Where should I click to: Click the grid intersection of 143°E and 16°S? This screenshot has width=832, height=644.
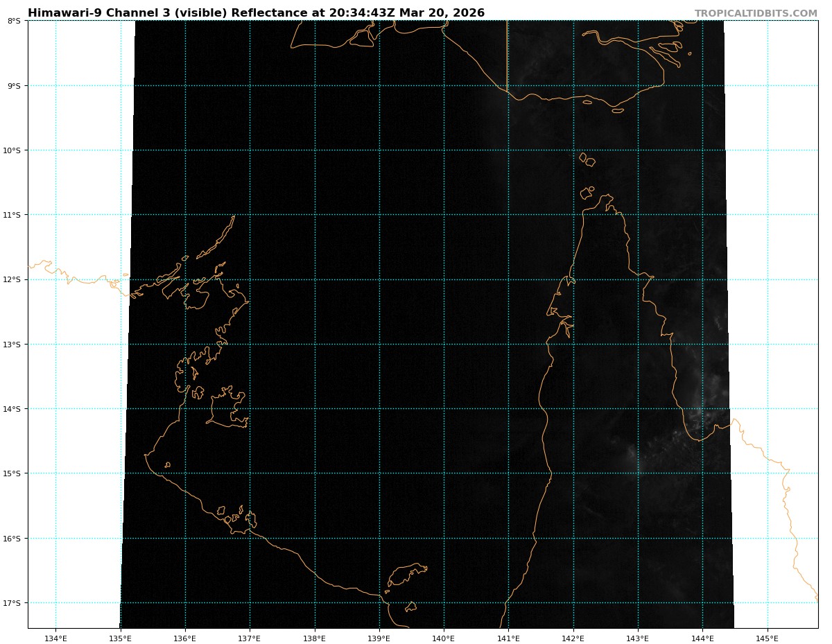click(x=638, y=538)
